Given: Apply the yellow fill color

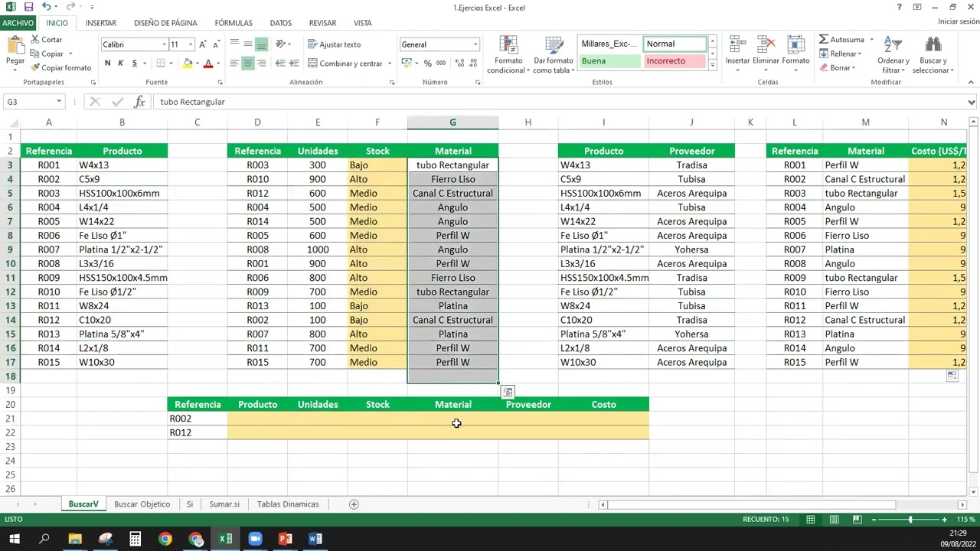Looking at the screenshot, I should (x=188, y=64).
